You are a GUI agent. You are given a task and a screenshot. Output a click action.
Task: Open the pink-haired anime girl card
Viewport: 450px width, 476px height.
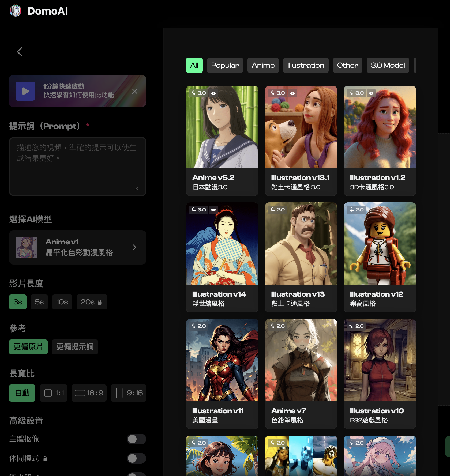click(x=380, y=456)
